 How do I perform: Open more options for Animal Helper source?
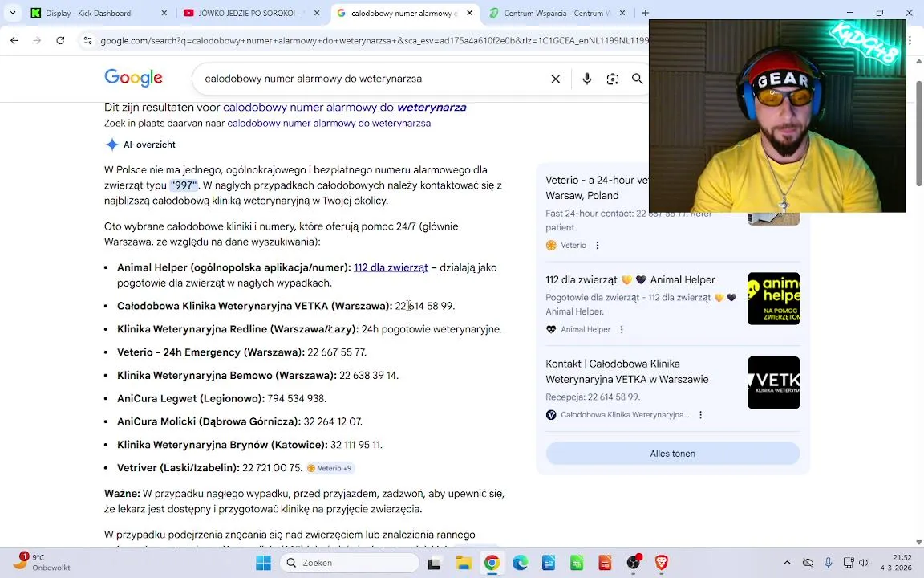pyautogui.click(x=621, y=330)
